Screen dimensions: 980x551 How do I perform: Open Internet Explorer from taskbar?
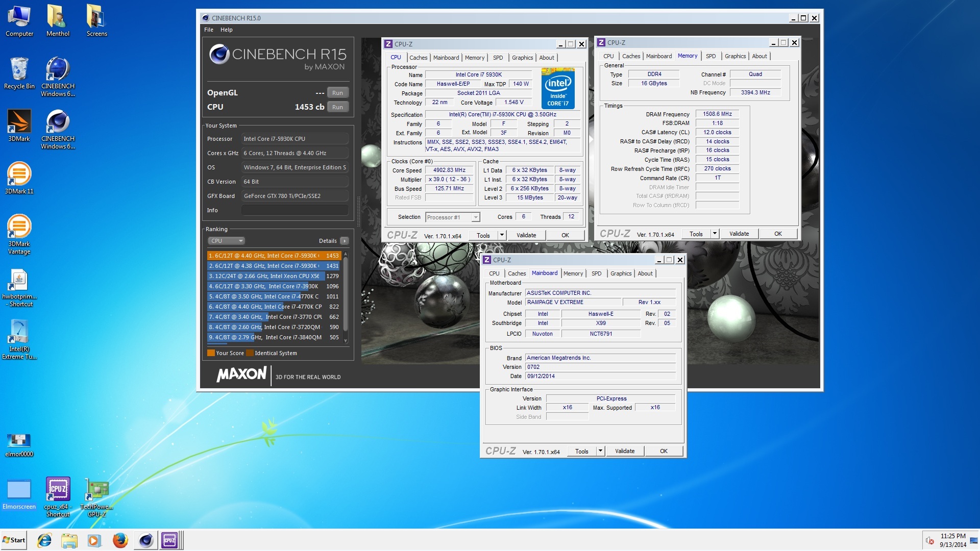pyautogui.click(x=44, y=540)
